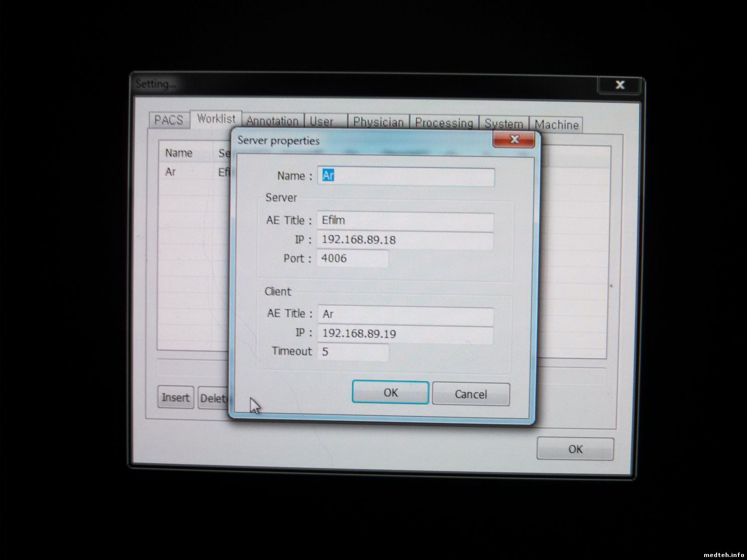Open the Machine tab
Screen dimensions: 747x560
[556, 124]
